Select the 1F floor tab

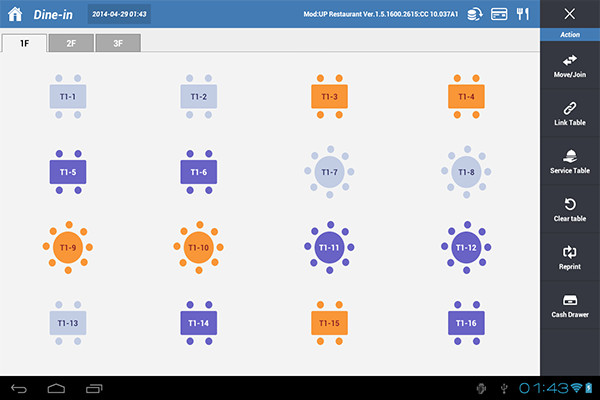pos(25,43)
